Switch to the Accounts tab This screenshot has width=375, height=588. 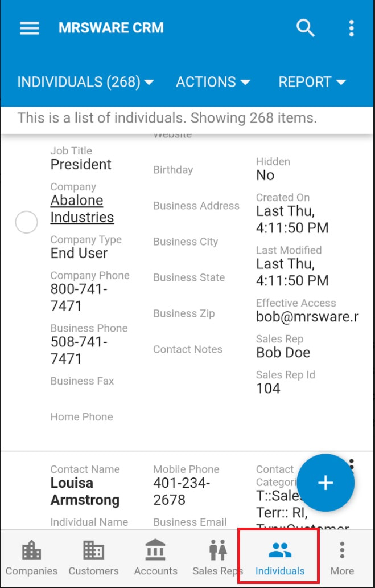pos(156,558)
